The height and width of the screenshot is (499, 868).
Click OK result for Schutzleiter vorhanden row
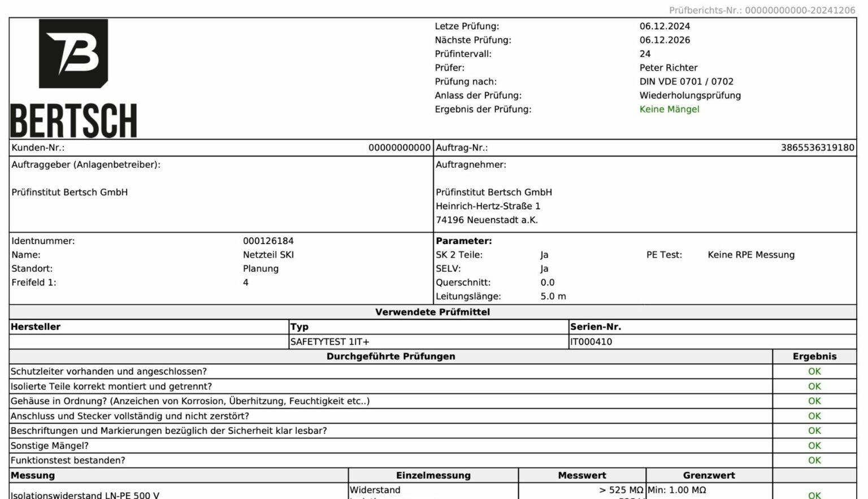pyautogui.click(x=814, y=371)
